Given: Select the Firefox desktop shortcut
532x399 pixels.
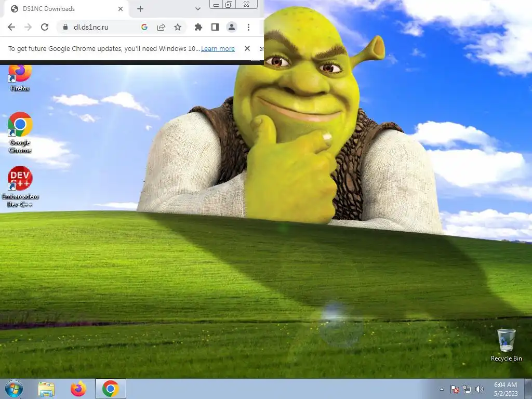Looking at the screenshot, I should coord(20,79).
